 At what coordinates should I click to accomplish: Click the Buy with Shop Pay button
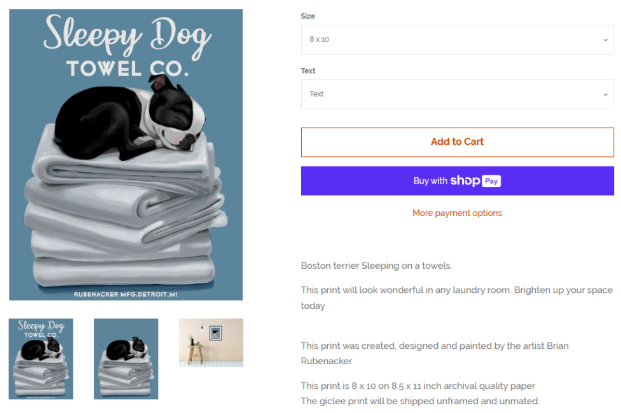pyautogui.click(x=457, y=181)
